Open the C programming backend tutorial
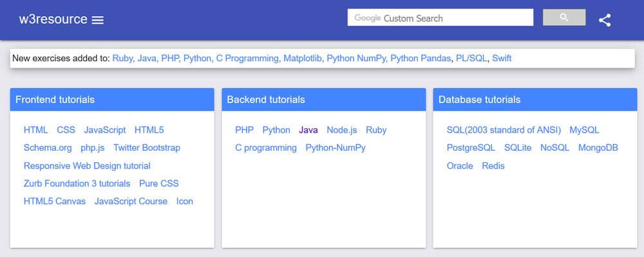This screenshot has height=257, width=644. coord(266,148)
